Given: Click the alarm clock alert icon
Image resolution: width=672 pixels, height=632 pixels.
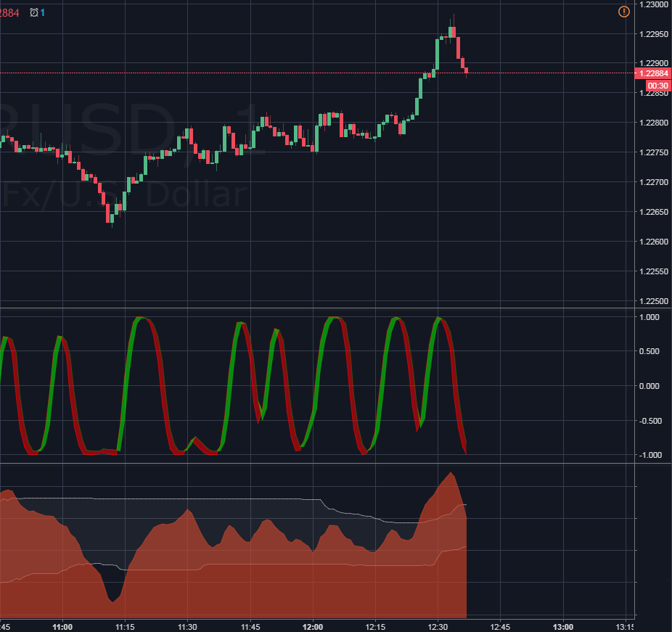Looking at the screenshot, I should (x=34, y=13).
